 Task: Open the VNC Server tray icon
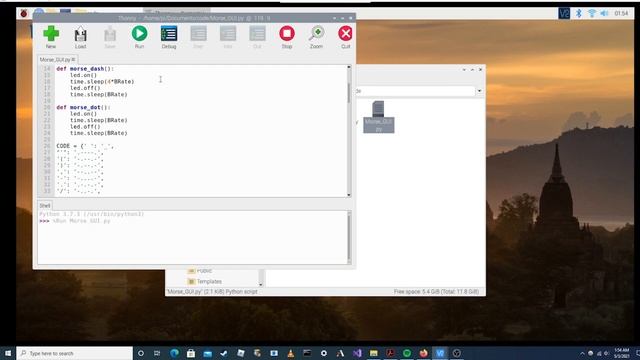[x=564, y=13]
